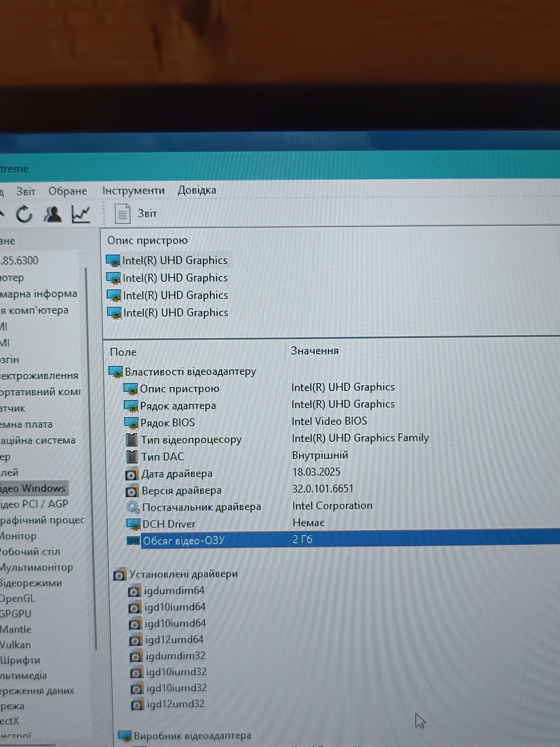The width and height of the screenshot is (560, 747).
Task: Click the Властивості відеоадаптеру group icon
Action: 116,372
